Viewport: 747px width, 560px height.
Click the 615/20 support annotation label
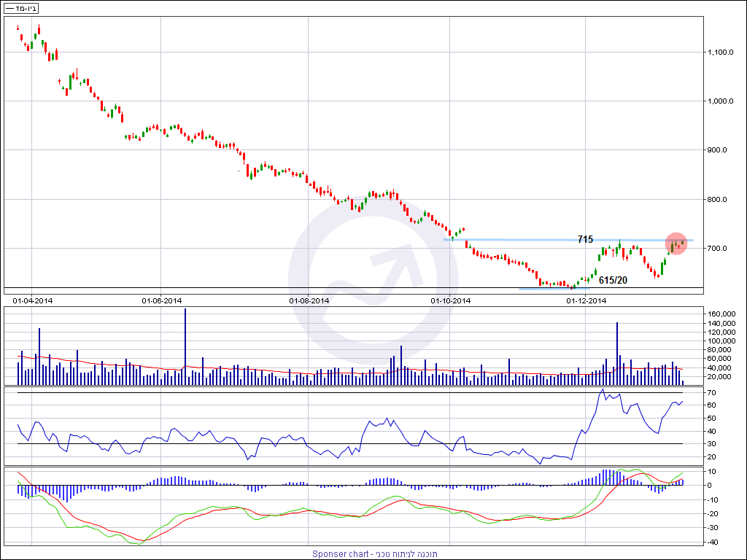pos(613,281)
